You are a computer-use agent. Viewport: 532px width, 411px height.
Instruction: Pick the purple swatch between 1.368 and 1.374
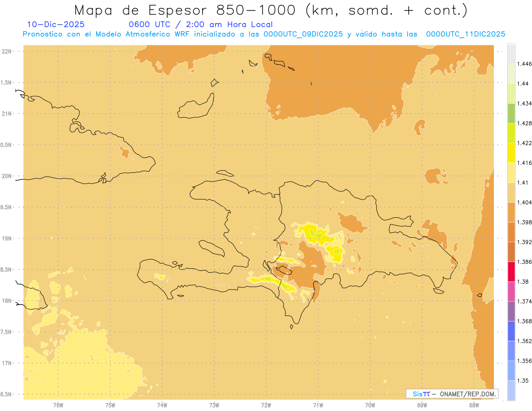pos(511,311)
